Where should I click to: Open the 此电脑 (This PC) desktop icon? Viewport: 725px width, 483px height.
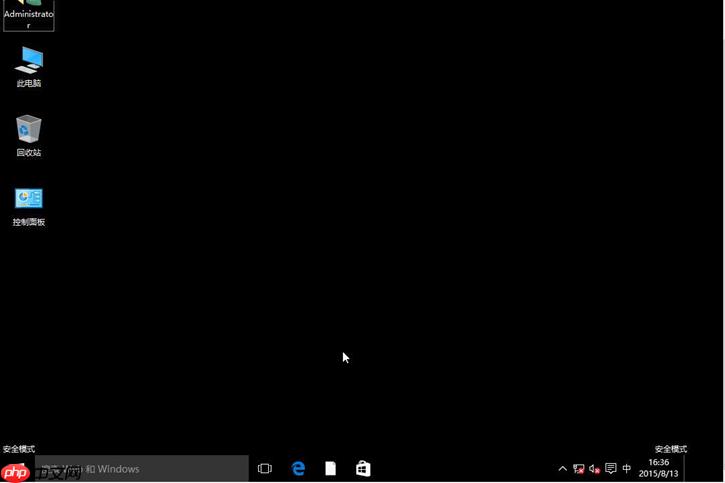point(29,60)
